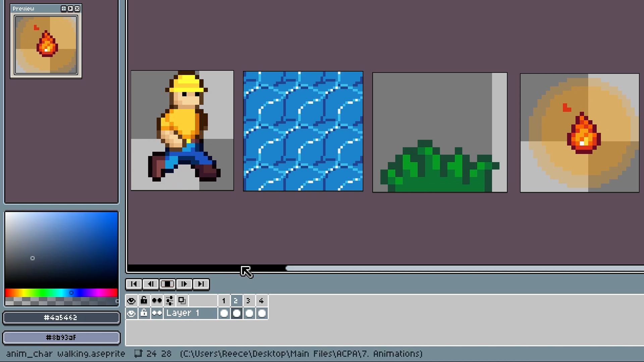
Task: Toggle Layer 1 lock icon
Action: 144,313
